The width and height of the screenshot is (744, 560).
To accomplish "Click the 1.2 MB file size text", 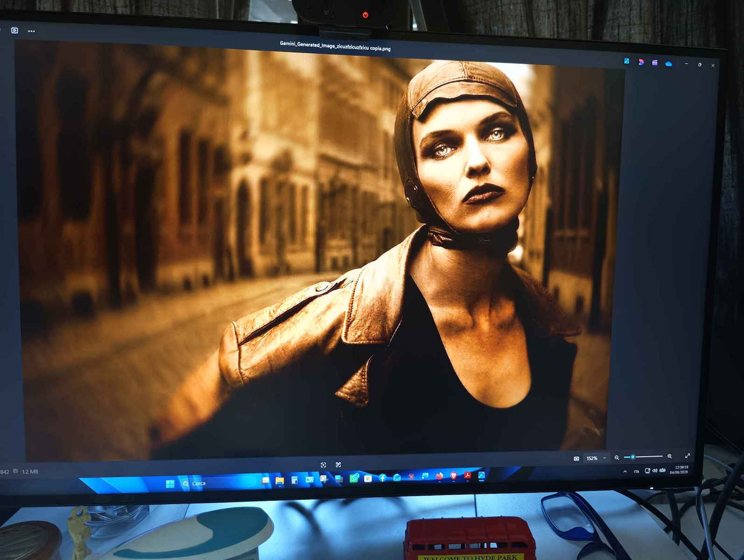I will 30,472.
